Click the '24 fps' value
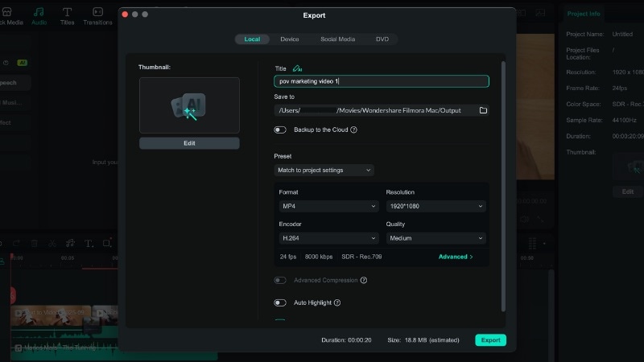 (x=288, y=257)
